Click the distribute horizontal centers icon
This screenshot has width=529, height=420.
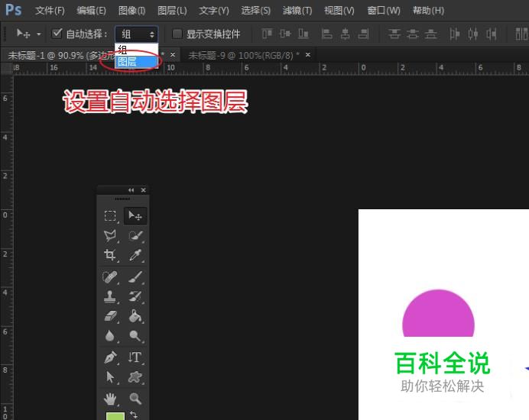473,34
